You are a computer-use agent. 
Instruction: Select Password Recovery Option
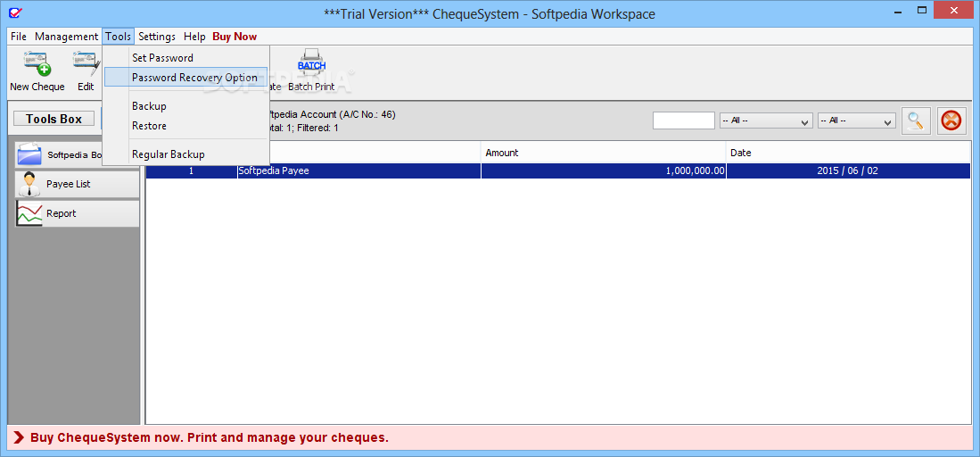(x=186, y=77)
